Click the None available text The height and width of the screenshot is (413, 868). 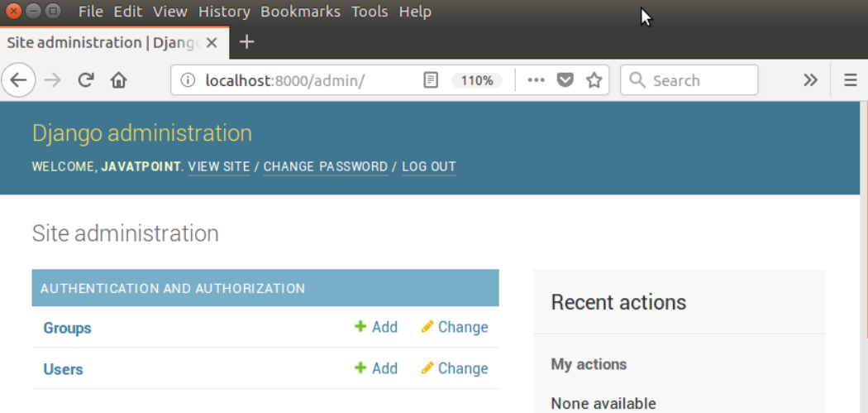pos(603,403)
